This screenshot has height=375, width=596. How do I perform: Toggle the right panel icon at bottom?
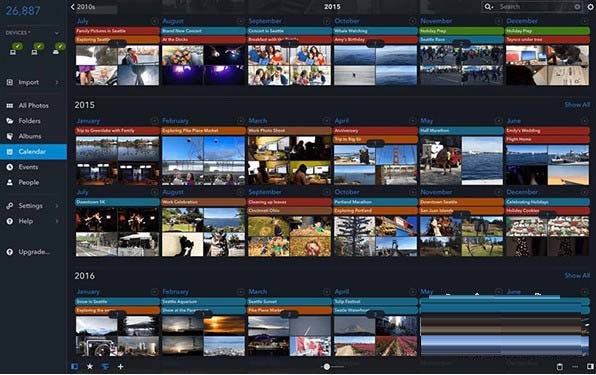pos(590,366)
